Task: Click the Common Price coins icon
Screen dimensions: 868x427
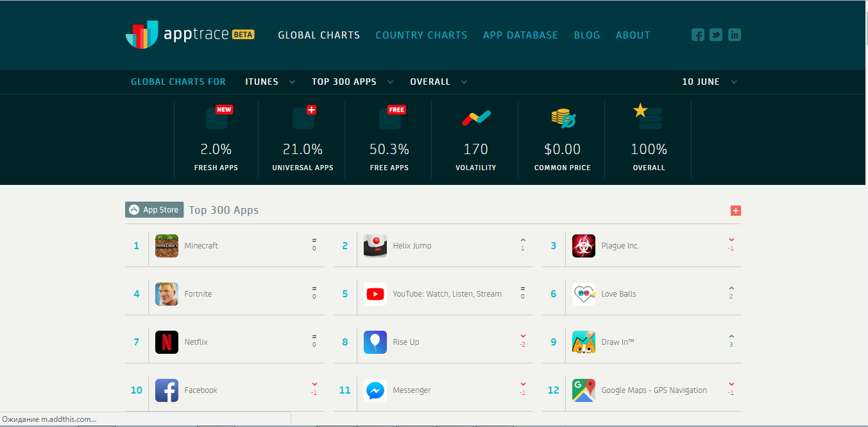Action: (x=562, y=118)
